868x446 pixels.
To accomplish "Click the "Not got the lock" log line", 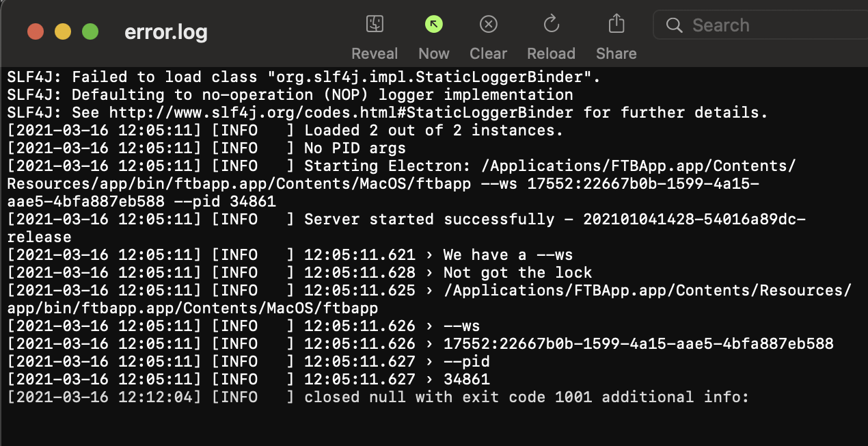I will pyautogui.click(x=517, y=272).
